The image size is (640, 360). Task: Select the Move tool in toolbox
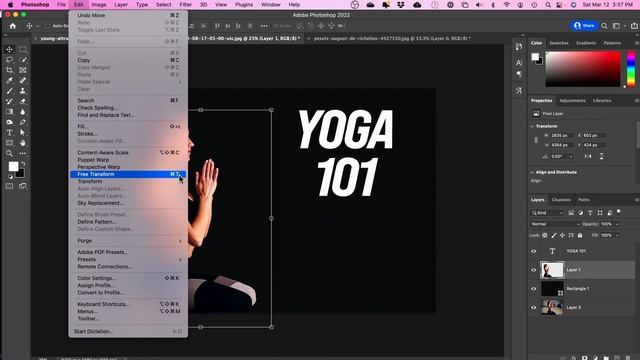tap(9, 49)
